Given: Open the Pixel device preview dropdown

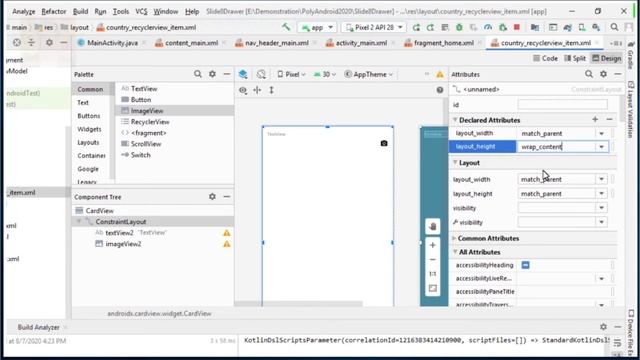Looking at the screenshot, I should point(291,74).
